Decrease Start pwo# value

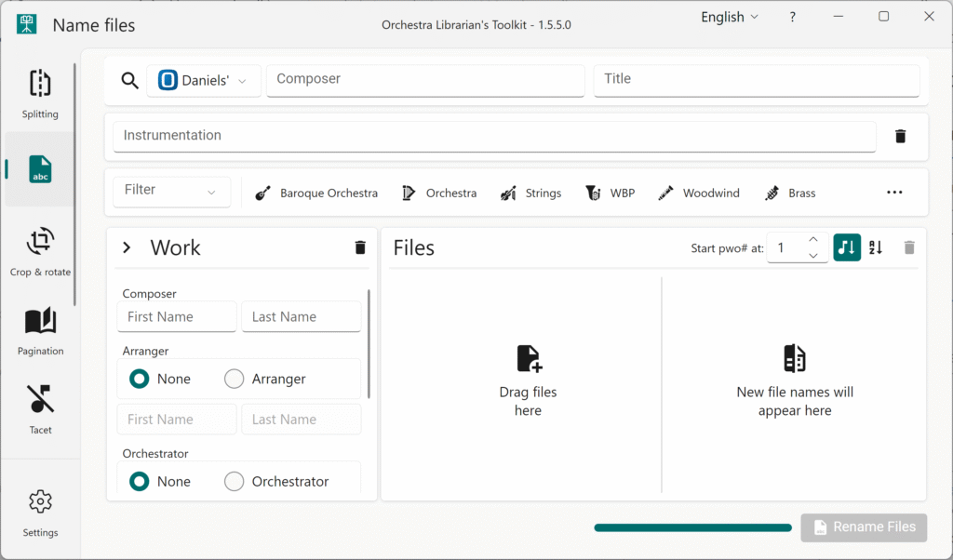pos(813,256)
